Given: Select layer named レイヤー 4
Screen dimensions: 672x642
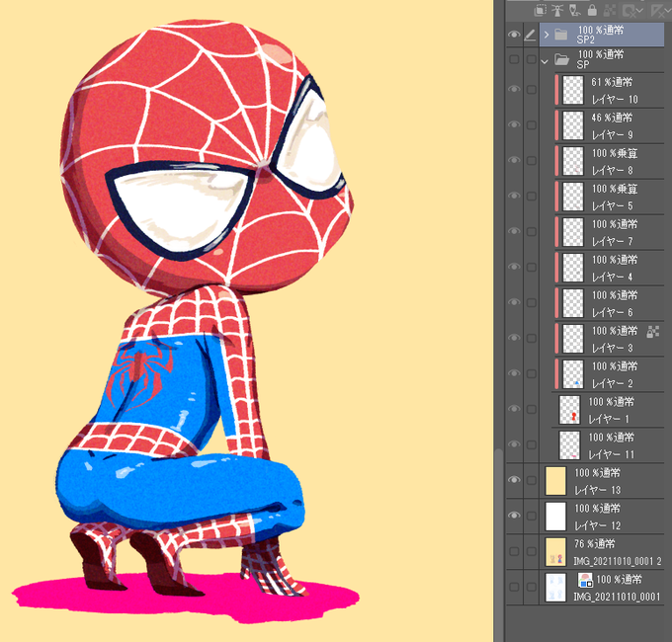Looking at the screenshot, I should click(613, 278).
